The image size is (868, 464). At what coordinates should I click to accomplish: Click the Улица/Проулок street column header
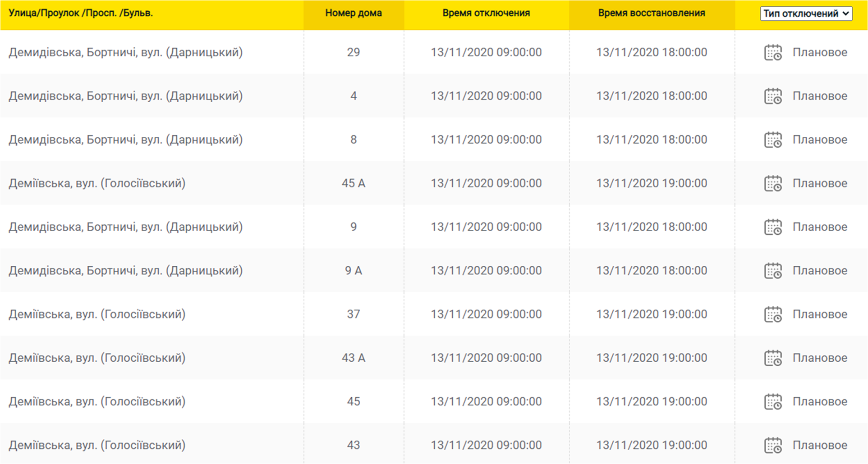click(81, 14)
